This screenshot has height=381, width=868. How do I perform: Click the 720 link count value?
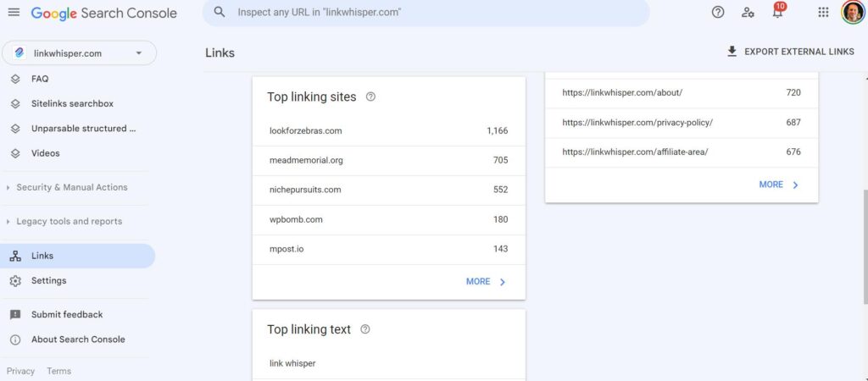pyautogui.click(x=793, y=93)
